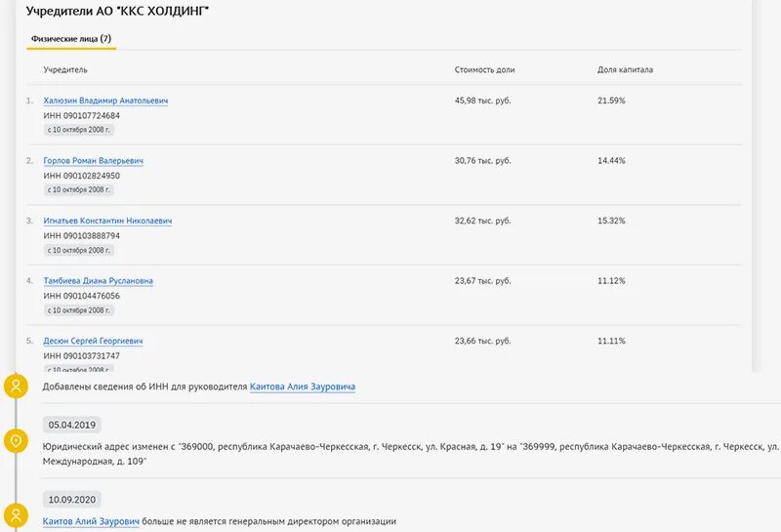Click the person icon beside the ИНН added entry
The width and height of the screenshot is (781, 532).
16,386
